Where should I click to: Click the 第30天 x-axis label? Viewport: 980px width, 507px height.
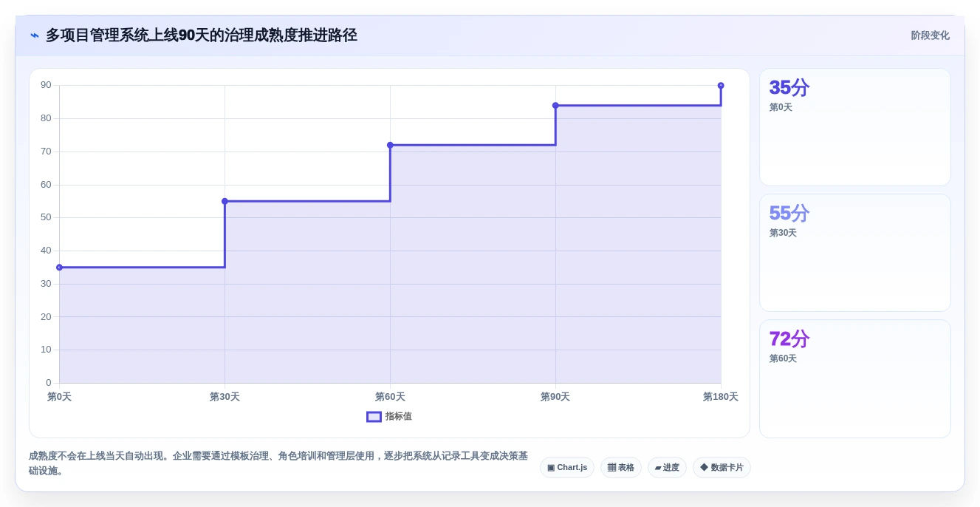225,397
